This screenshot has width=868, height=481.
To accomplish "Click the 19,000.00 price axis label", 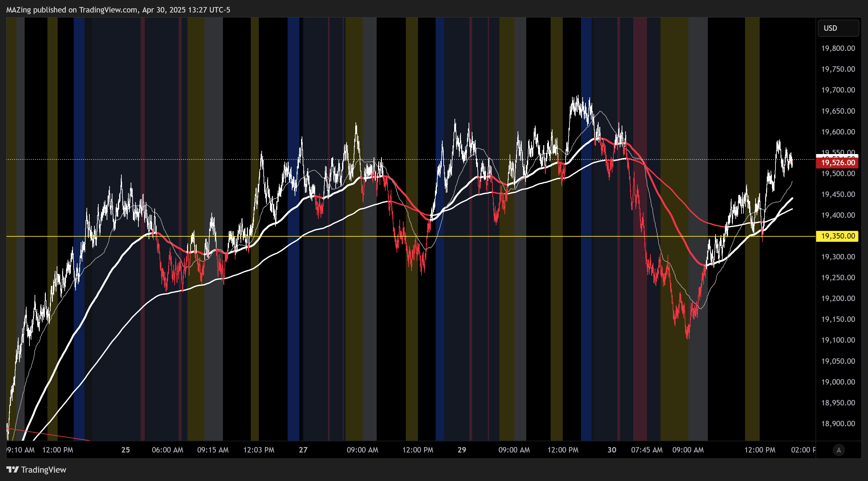I will point(838,382).
